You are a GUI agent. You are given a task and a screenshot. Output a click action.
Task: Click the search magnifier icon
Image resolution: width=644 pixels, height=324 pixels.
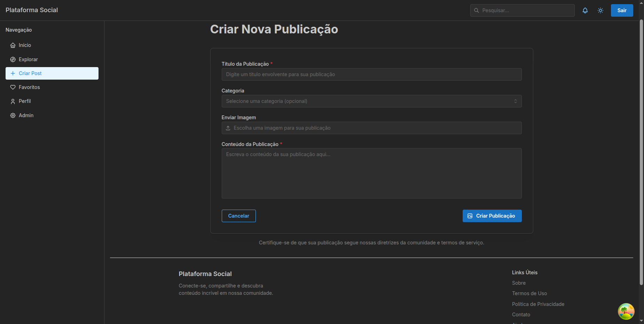tap(476, 10)
